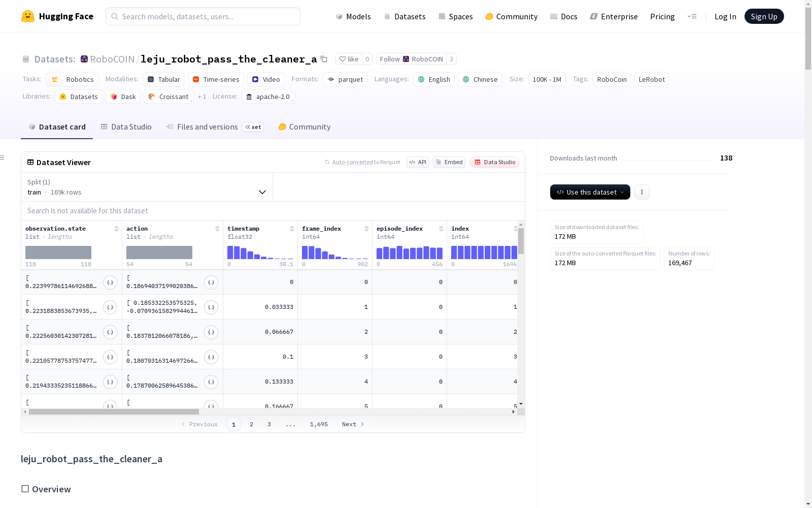
Task: Open the navigation more-options menu icon
Action: [692, 16]
